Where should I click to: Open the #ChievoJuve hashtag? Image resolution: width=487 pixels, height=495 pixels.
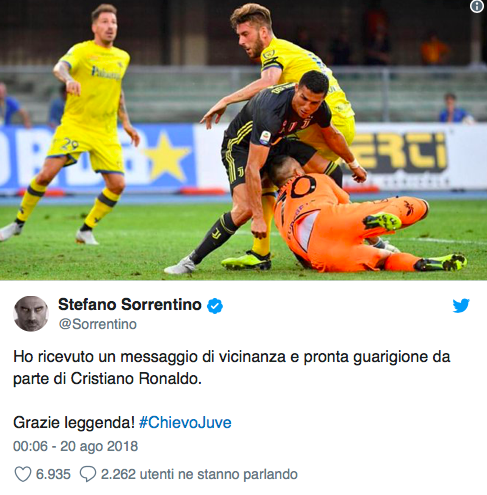coord(185,423)
